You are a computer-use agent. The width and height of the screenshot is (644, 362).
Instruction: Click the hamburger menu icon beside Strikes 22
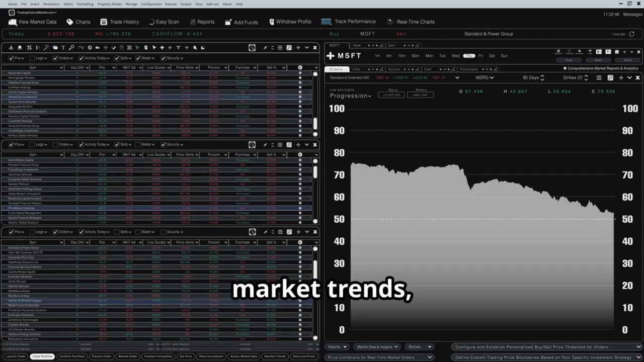point(599,77)
